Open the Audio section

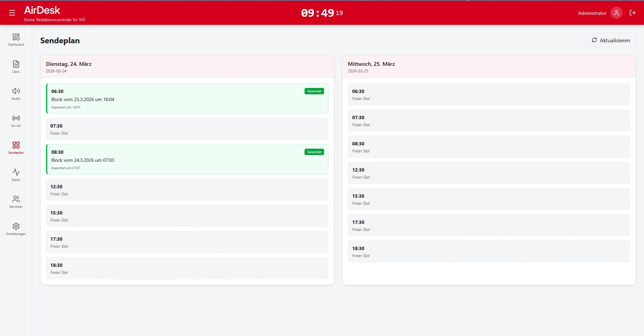point(16,94)
